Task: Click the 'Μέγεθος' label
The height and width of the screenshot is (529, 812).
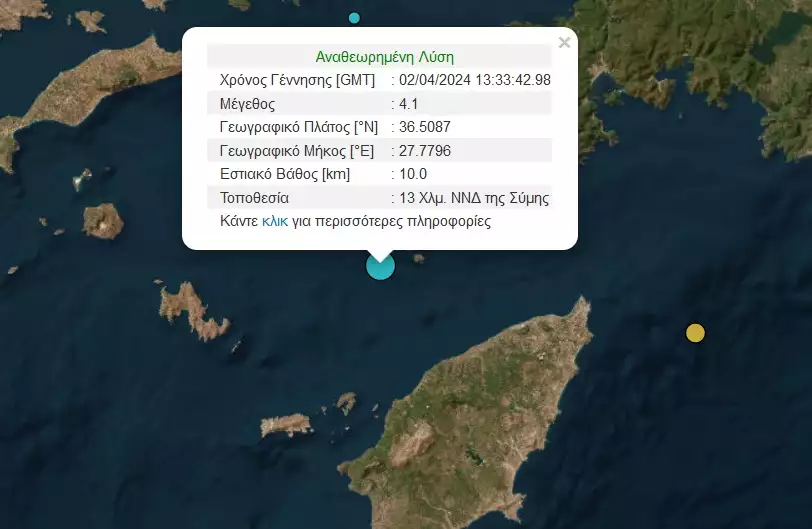Action: (x=248, y=104)
